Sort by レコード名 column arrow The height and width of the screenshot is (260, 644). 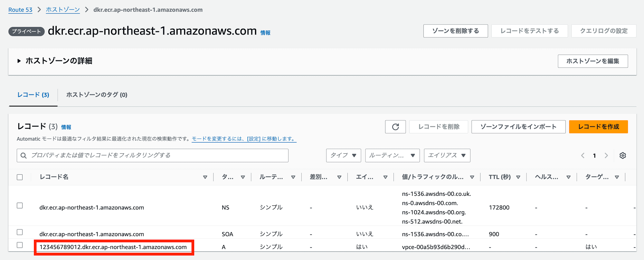pyautogui.click(x=205, y=177)
